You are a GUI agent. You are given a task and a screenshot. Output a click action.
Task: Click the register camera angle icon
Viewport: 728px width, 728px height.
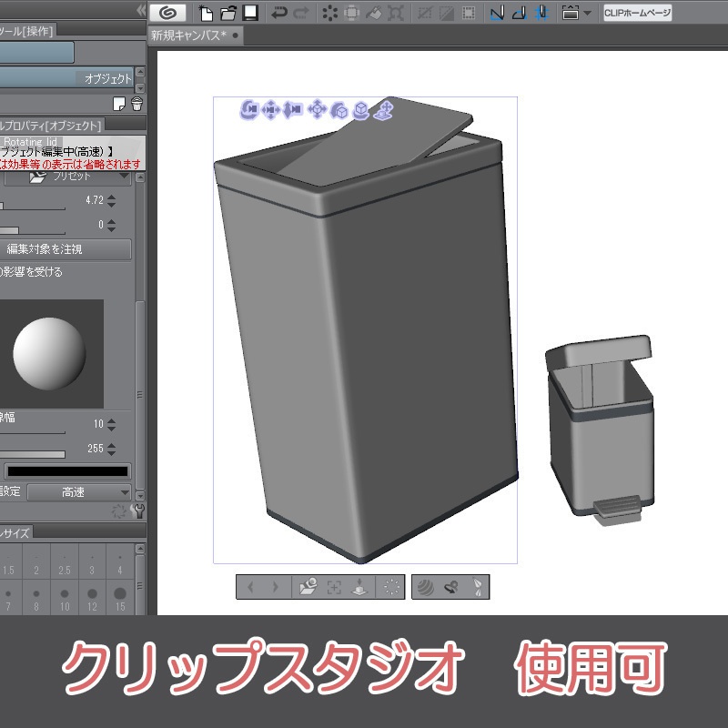coord(307,585)
